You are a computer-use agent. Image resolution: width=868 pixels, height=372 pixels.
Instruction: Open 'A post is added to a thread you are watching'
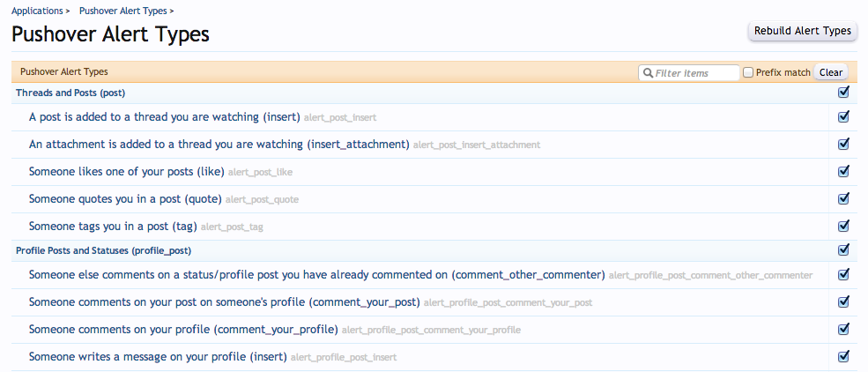(x=165, y=117)
